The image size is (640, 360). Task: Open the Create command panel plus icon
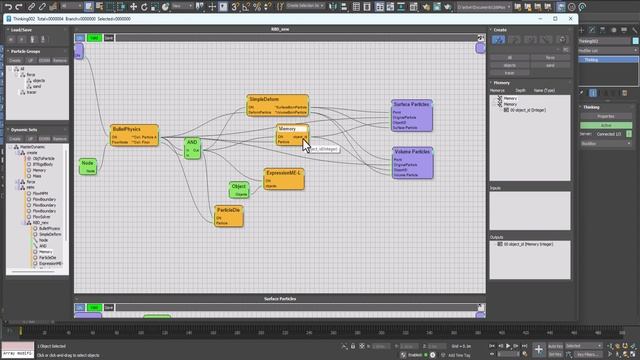[x=582, y=30]
